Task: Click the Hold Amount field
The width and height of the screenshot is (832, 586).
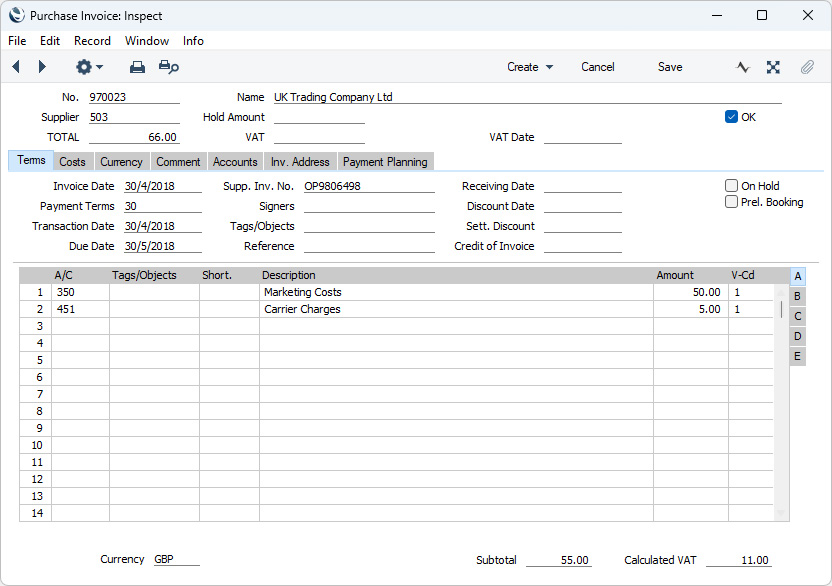Action: click(x=319, y=117)
